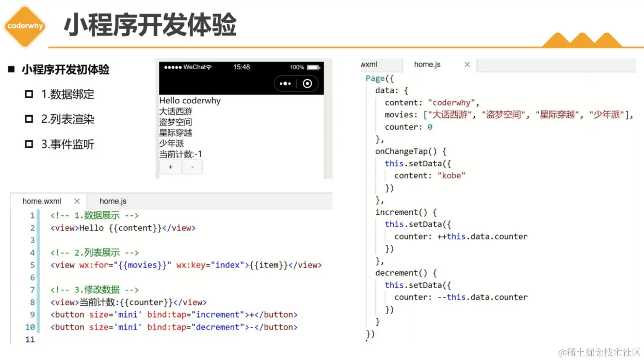This screenshot has width=644, height=361.
Task: Tap the + button in phone preview
Action: click(171, 167)
